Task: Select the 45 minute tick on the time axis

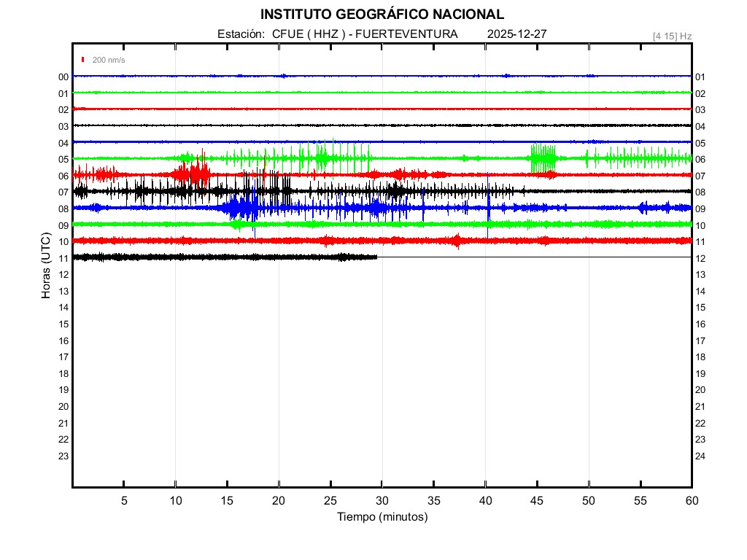Action: 537,500
